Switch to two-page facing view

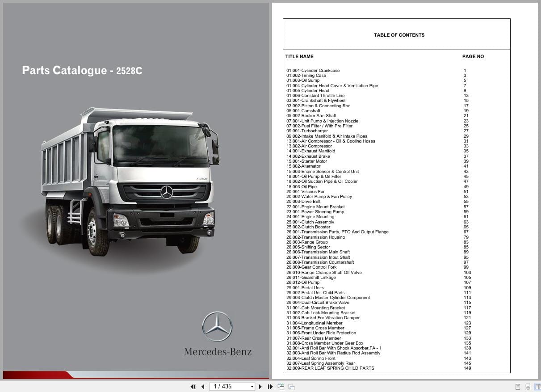[x=537, y=387]
